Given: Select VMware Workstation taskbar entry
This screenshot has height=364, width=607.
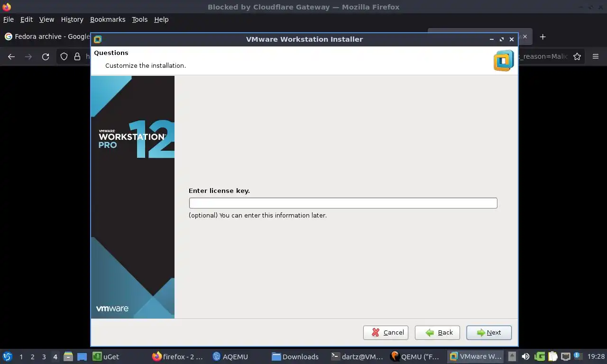Looking at the screenshot, I should tap(476, 356).
